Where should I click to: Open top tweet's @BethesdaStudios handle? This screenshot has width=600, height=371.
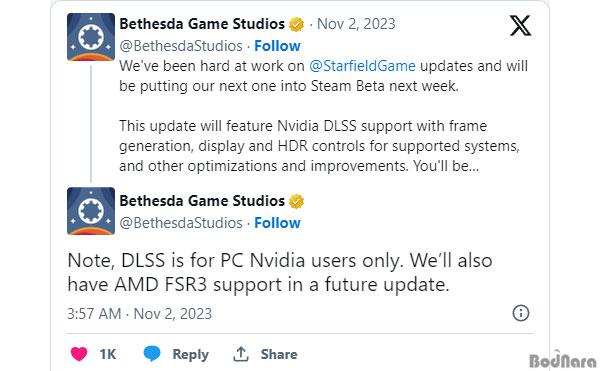click(181, 46)
